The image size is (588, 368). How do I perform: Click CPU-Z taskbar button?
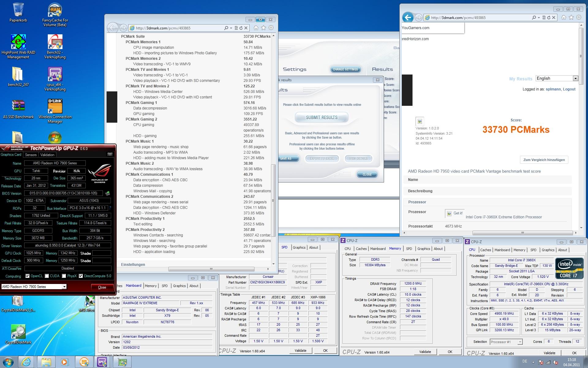(102, 362)
